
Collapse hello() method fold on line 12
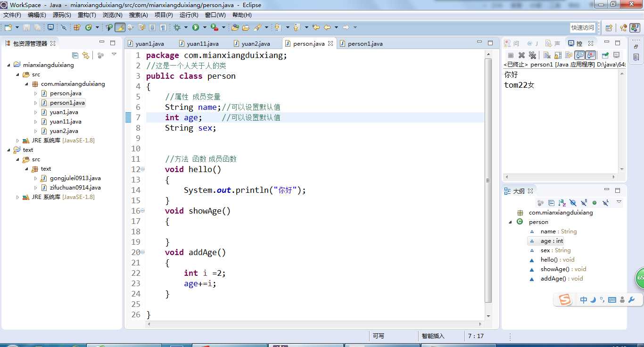(x=143, y=169)
